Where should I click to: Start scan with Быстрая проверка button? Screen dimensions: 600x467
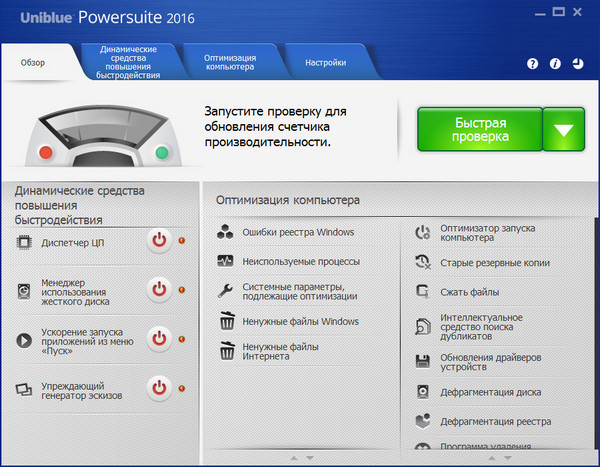click(480, 129)
